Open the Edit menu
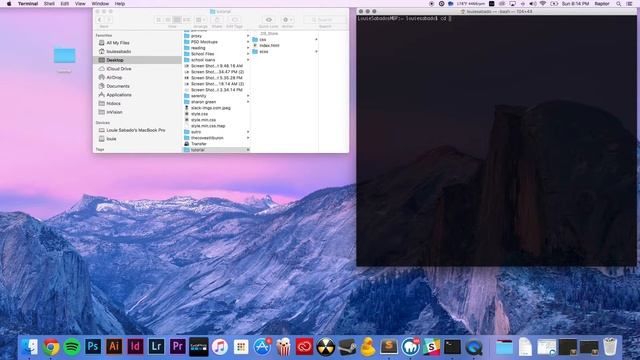 pyautogui.click(x=64, y=4)
